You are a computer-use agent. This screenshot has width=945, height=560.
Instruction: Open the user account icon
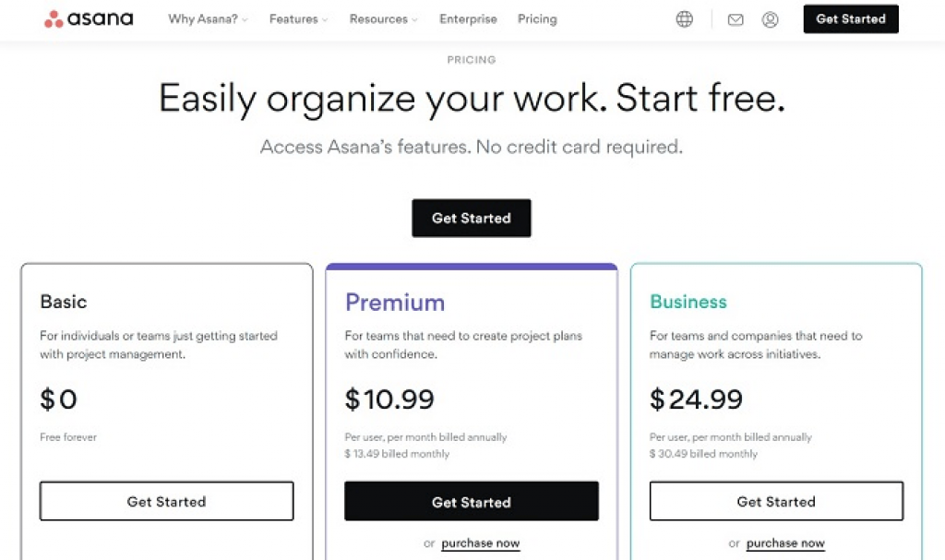770,19
